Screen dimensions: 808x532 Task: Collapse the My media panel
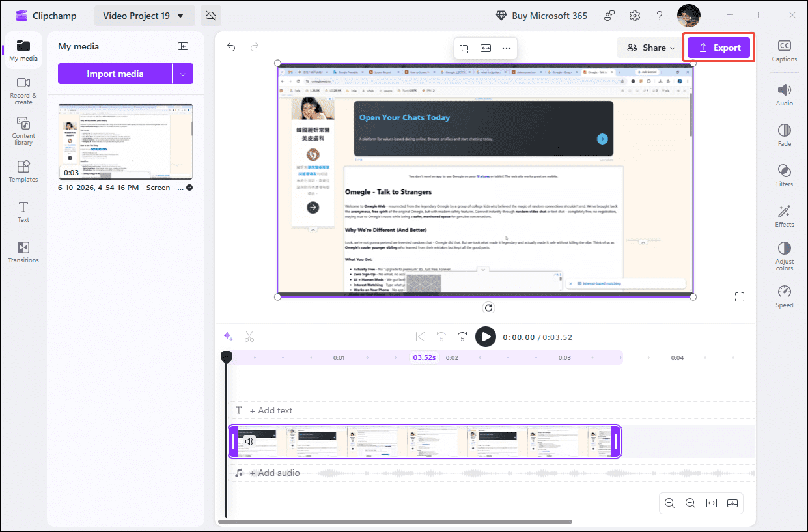point(183,46)
